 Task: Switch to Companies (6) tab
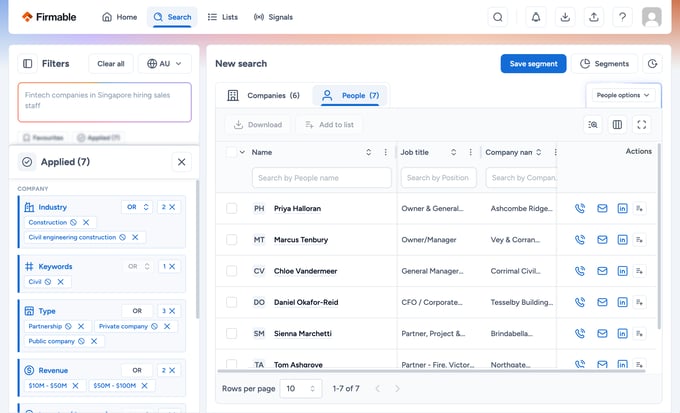pos(264,95)
